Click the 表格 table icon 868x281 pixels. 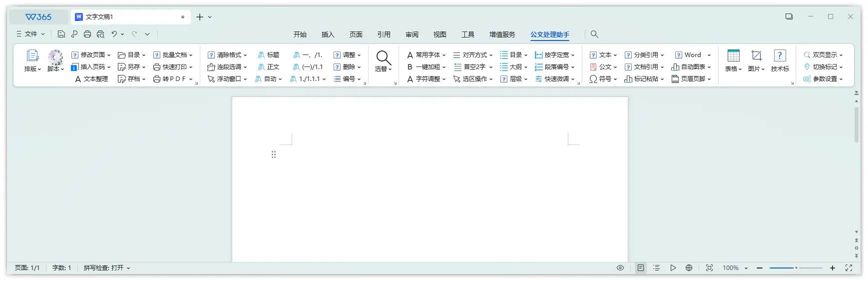(x=733, y=56)
